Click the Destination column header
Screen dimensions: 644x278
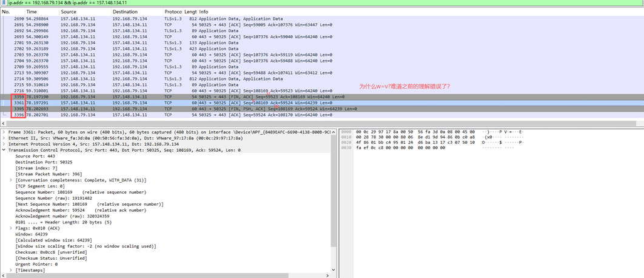click(x=125, y=12)
